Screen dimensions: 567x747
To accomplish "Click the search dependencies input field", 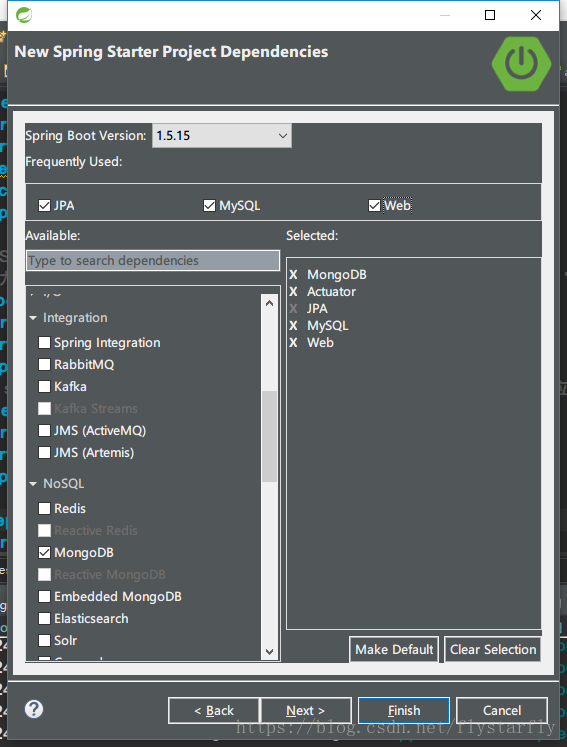I will (153, 261).
